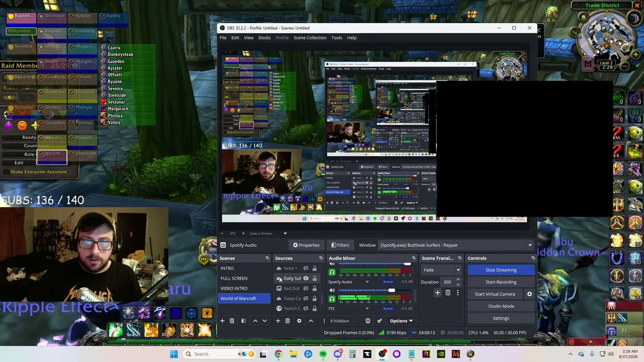This screenshot has width=644, height=362.
Task: Open the Docks menu in OBS
Action: [265, 38]
